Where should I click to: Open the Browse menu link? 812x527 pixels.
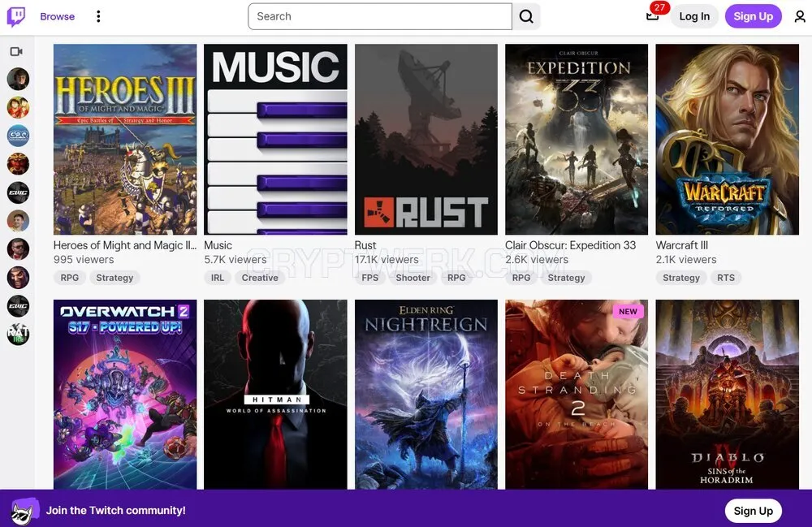pyautogui.click(x=58, y=16)
